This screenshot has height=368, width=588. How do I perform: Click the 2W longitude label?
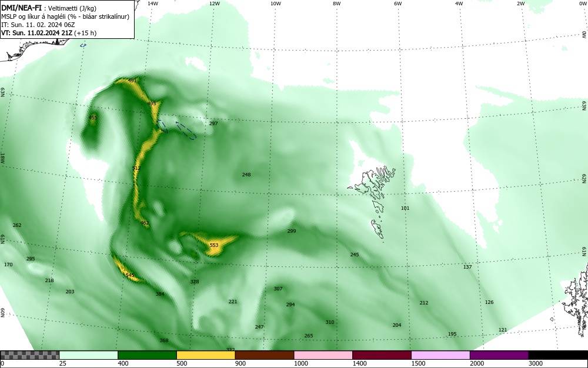point(521,4)
